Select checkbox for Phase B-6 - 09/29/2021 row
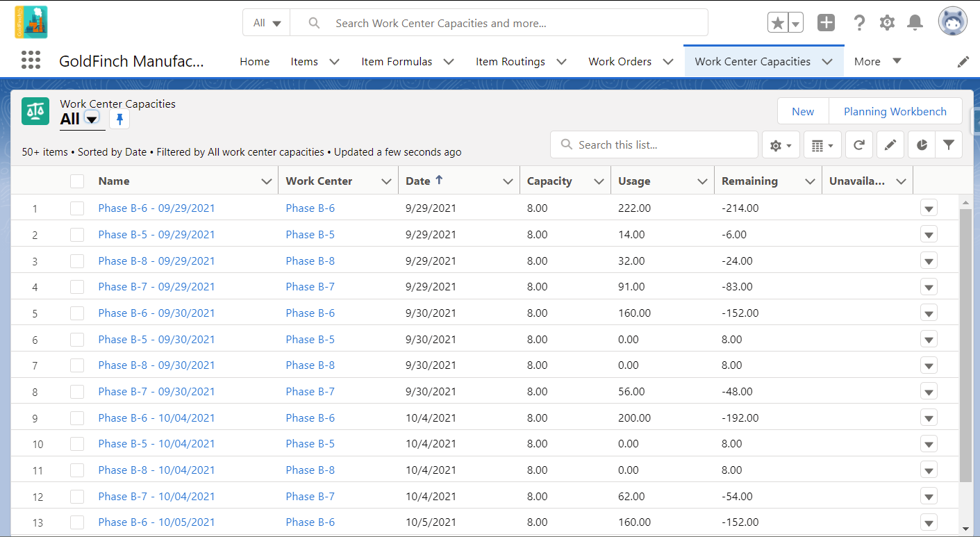 click(x=77, y=208)
